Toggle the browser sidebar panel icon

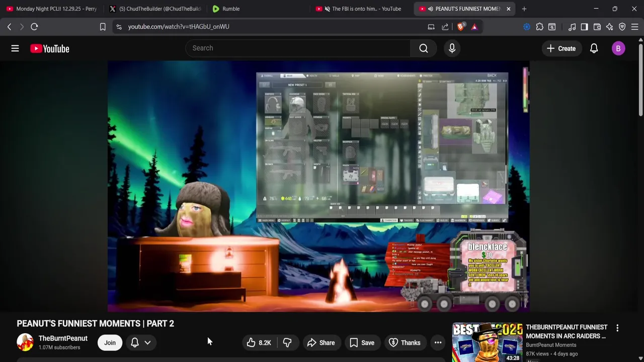coord(584,27)
